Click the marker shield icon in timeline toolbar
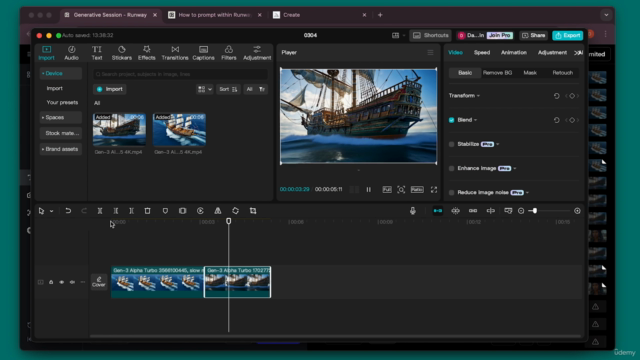 [165, 211]
